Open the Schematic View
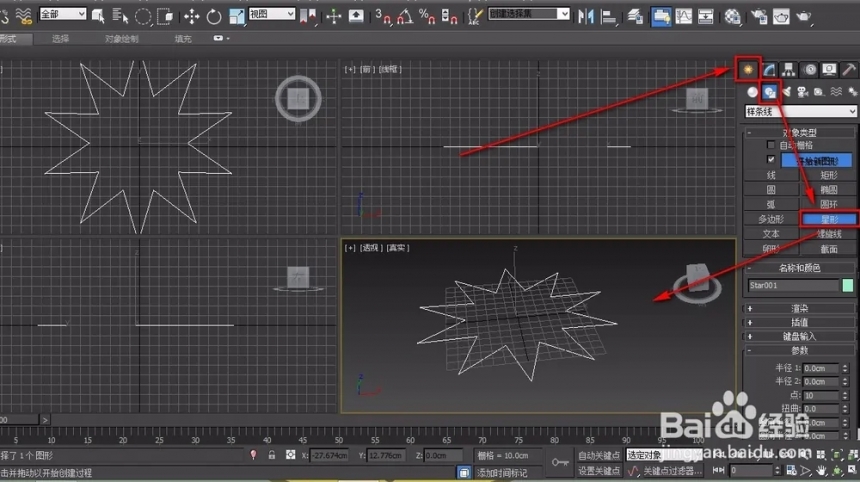Image resolution: width=860 pixels, height=482 pixels. point(705,16)
